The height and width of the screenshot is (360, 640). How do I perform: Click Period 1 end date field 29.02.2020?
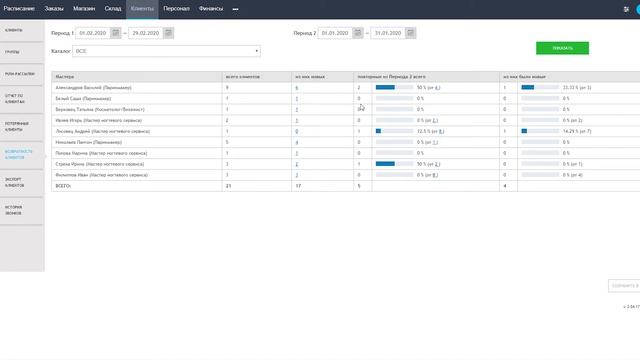pyautogui.click(x=146, y=33)
